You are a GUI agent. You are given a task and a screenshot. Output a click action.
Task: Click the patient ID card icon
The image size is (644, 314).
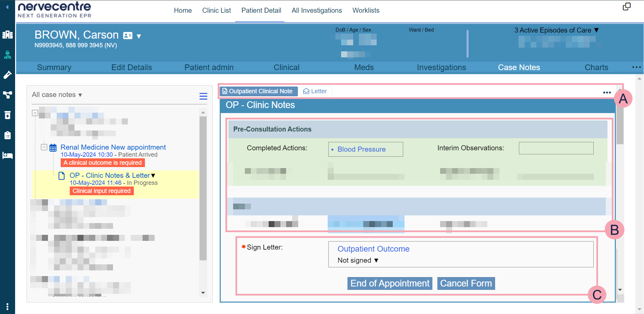128,36
